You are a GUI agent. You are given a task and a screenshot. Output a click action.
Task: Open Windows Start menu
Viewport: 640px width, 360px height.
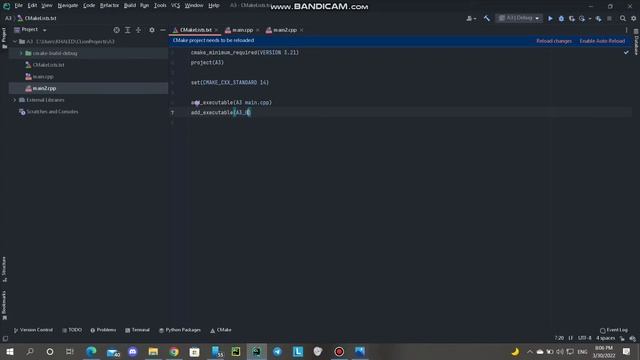[x=9, y=351]
